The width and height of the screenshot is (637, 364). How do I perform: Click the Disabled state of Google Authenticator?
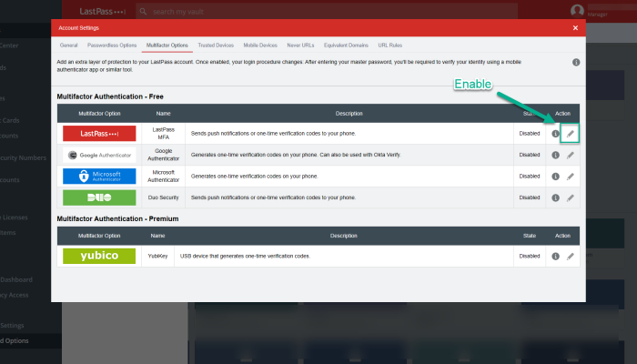coord(530,155)
